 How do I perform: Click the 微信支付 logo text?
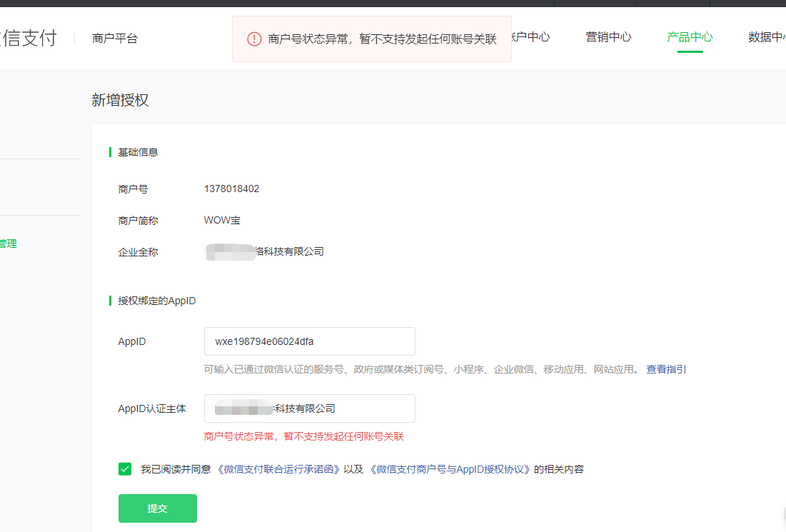[29, 38]
